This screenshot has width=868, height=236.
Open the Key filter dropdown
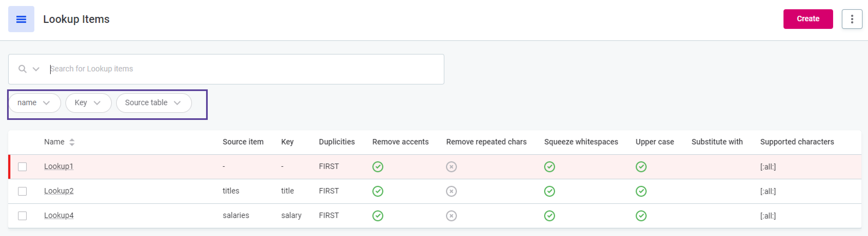88,103
